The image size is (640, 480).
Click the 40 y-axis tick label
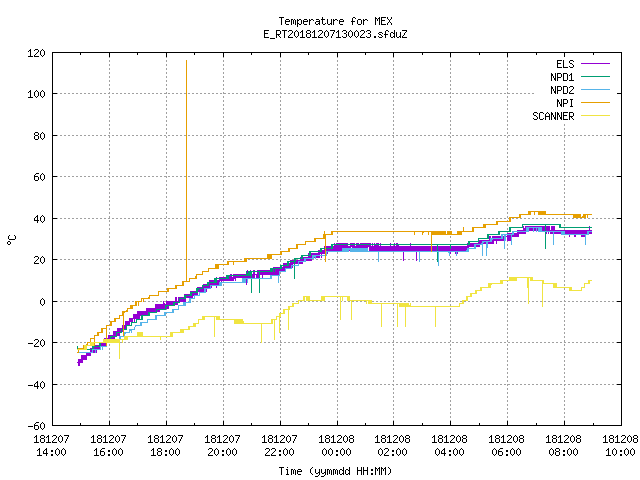click(39, 219)
